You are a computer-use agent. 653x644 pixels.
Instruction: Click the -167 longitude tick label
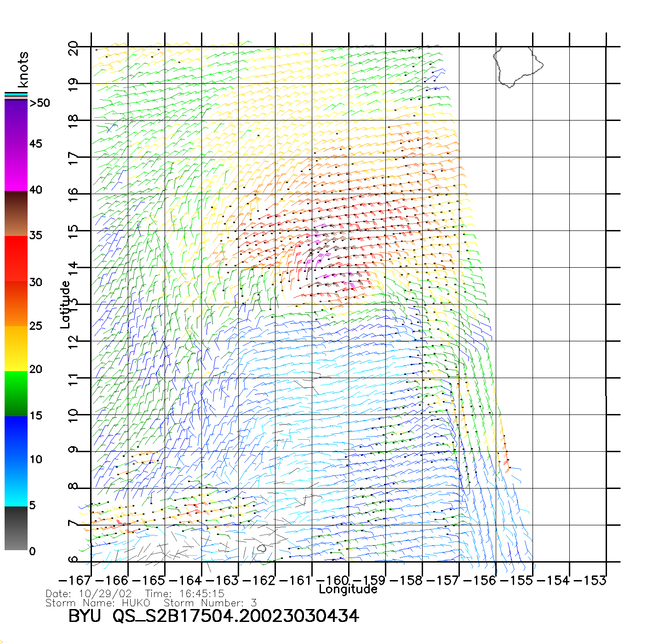coord(75,580)
